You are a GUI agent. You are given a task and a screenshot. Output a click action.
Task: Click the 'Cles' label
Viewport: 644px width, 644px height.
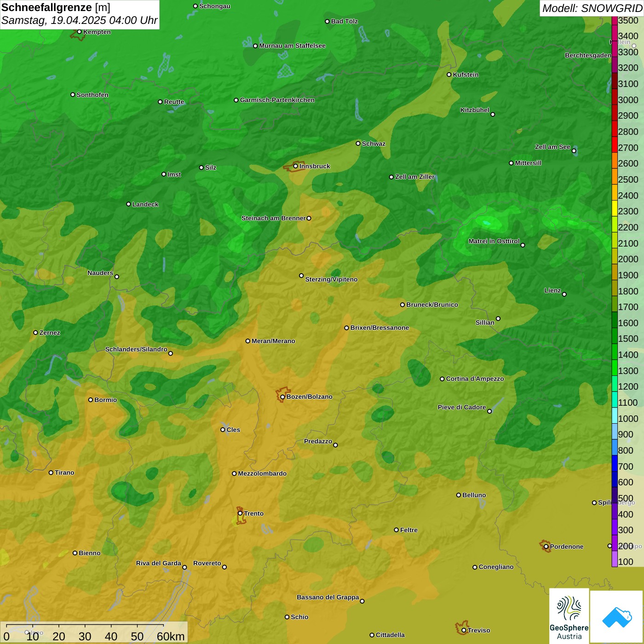(x=233, y=430)
